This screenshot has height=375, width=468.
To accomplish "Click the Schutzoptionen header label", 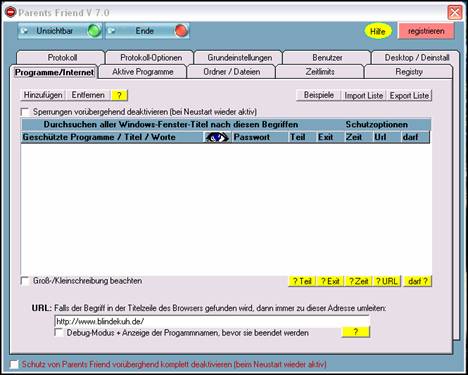I will (x=377, y=125).
